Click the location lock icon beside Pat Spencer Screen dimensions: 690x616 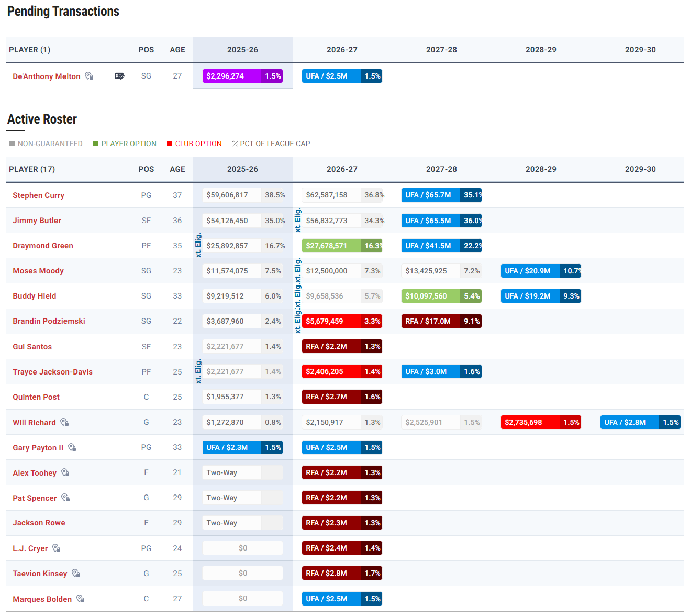coord(65,498)
